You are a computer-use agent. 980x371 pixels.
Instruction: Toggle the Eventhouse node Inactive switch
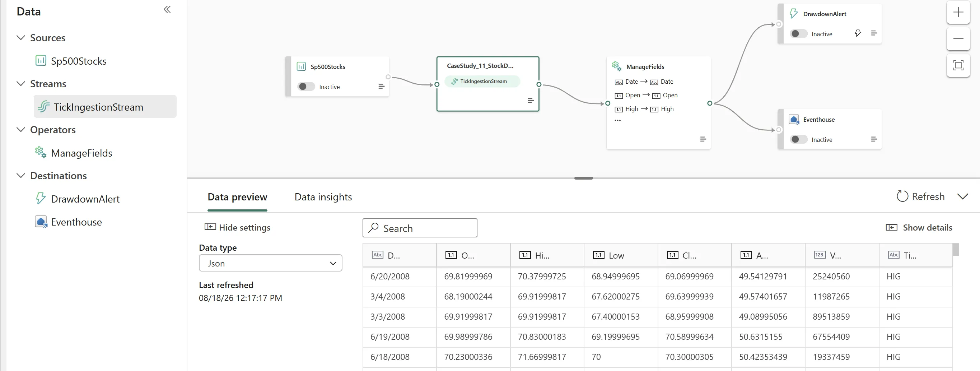point(798,139)
